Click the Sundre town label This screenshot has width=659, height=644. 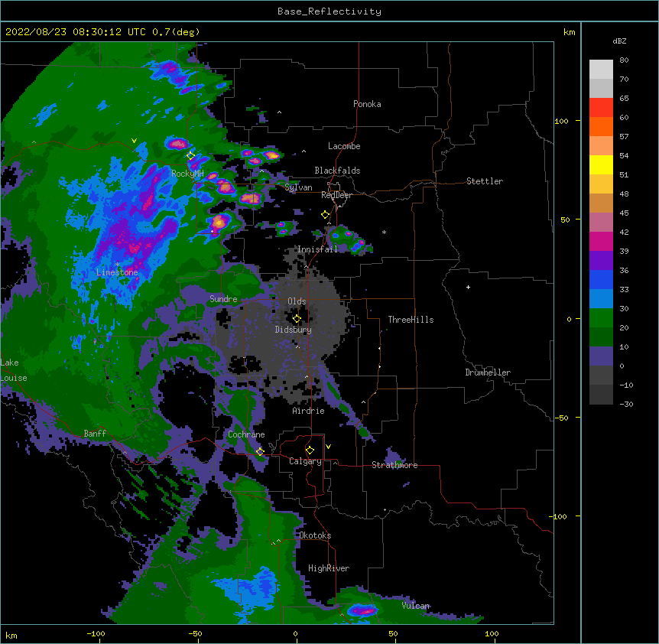pos(223,299)
